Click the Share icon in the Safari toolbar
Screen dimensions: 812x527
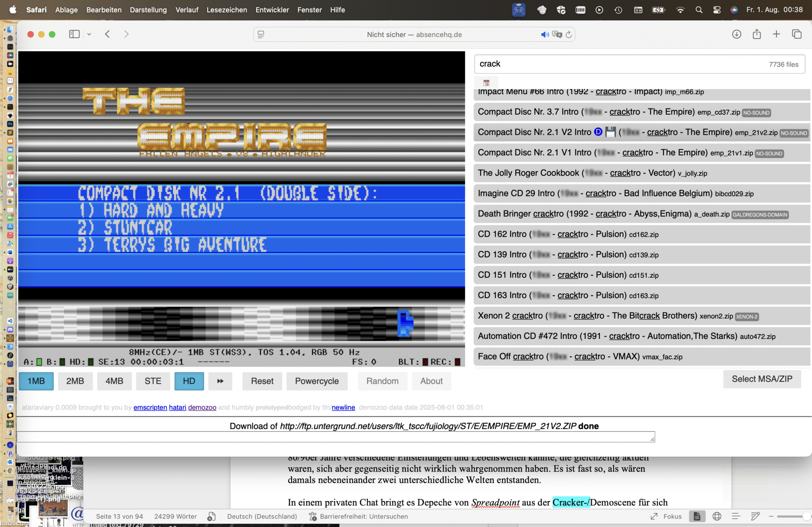756,34
